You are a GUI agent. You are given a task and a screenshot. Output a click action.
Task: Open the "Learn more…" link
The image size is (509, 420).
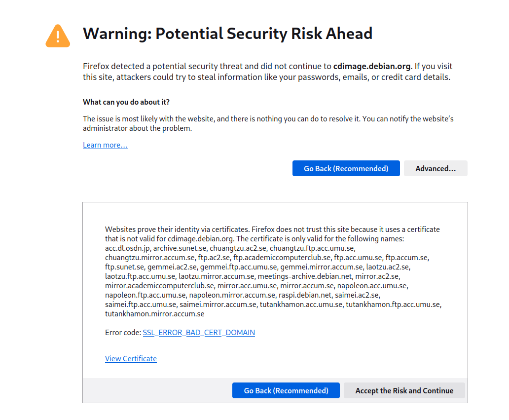pos(105,145)
